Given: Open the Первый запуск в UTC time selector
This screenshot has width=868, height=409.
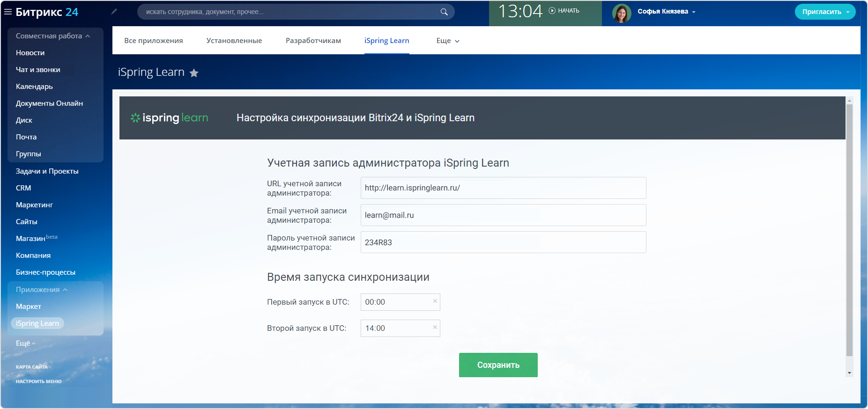Looking at the screenshot, I should pos(400,302).
